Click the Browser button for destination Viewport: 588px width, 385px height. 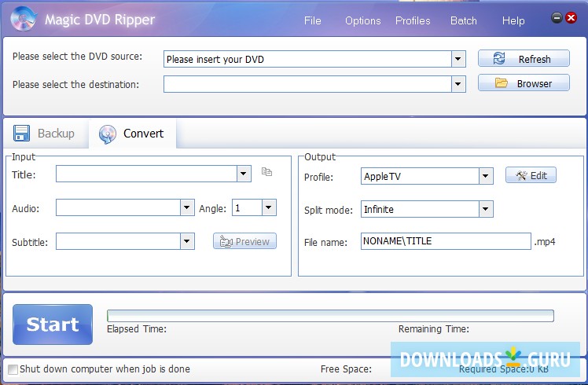(x=524, y=82)
